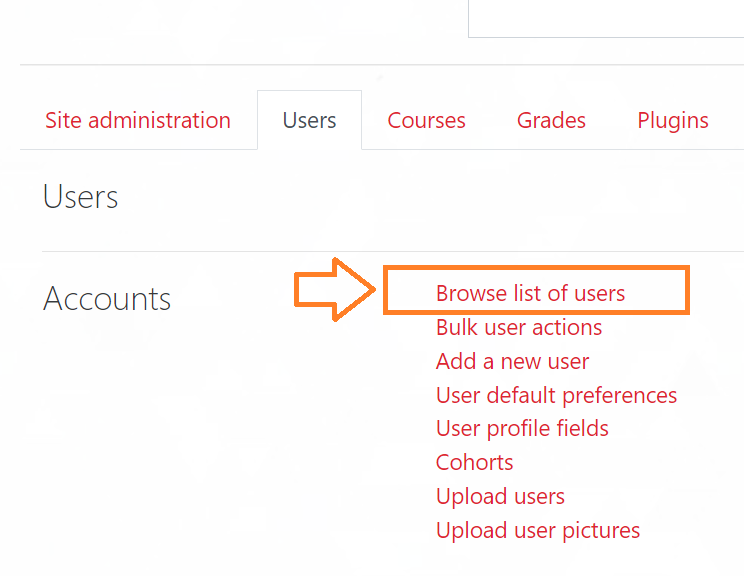Focus the input box at top right
This screenshot has width=744, height=576.
(x=606, y=19)
